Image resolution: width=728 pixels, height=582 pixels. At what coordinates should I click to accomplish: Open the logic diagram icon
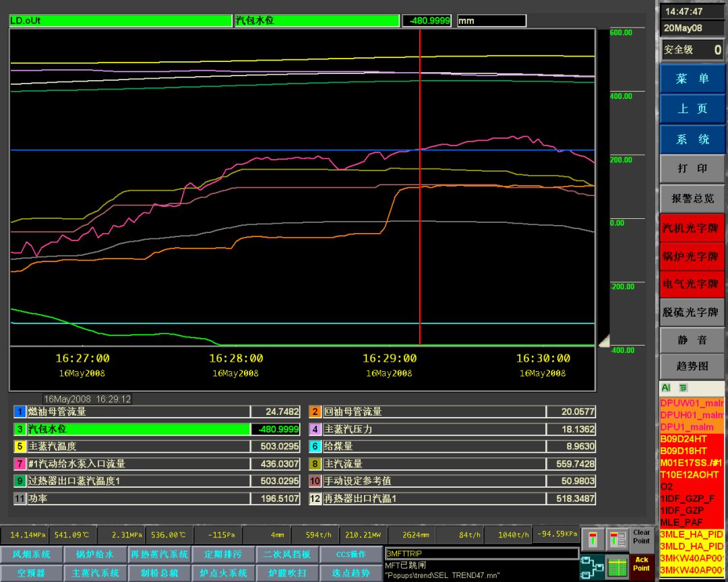593,568
